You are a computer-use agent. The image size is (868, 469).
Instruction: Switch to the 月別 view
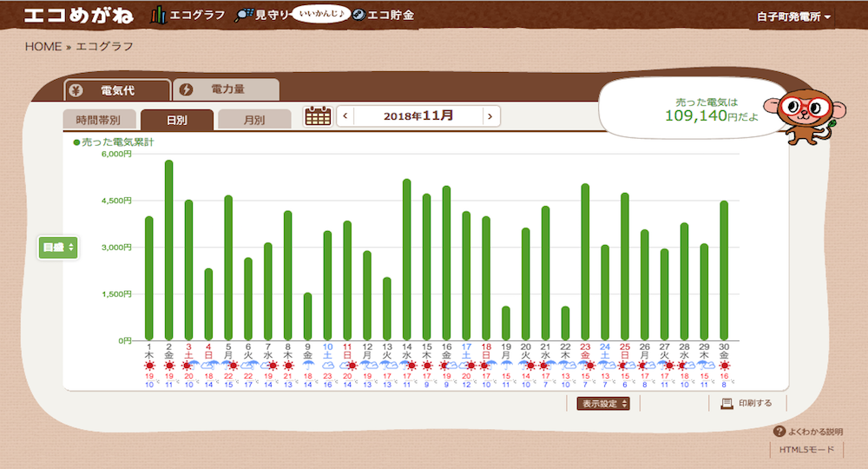[x=254, y=120]
